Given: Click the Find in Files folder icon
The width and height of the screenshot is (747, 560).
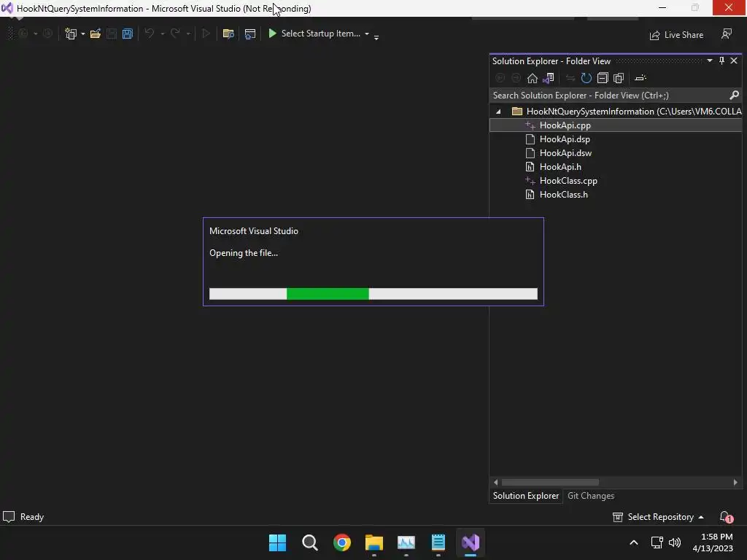Looking at the screenshot, I should point(228,34).
